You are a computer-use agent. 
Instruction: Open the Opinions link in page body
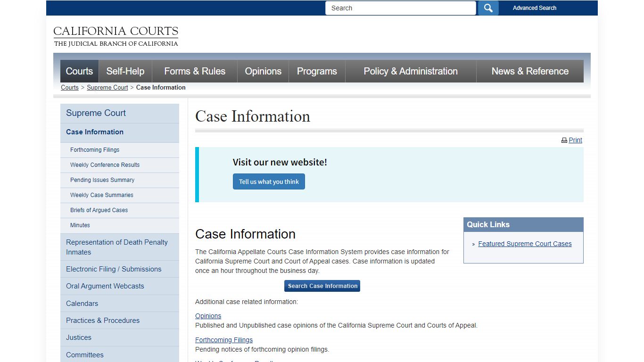pyautogui.click(x=208, y=316)
